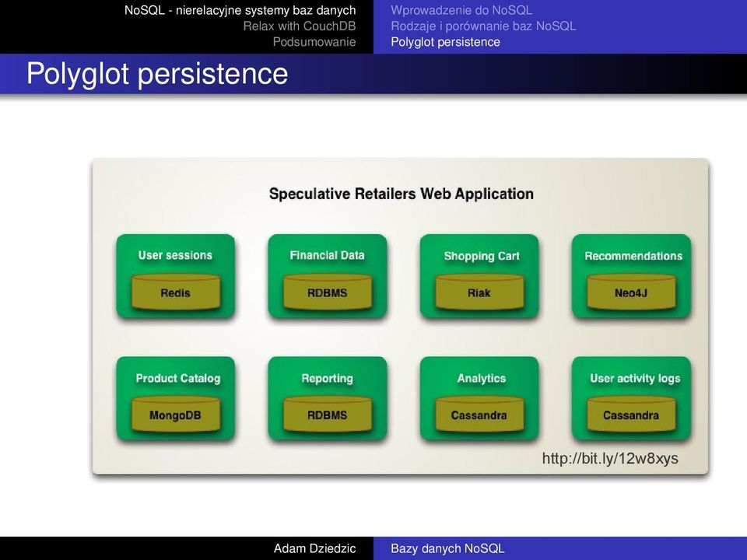Go to 'Relax with CouchDB' section
The width and height of the screenshot is (747, 560).
point(300,26)
